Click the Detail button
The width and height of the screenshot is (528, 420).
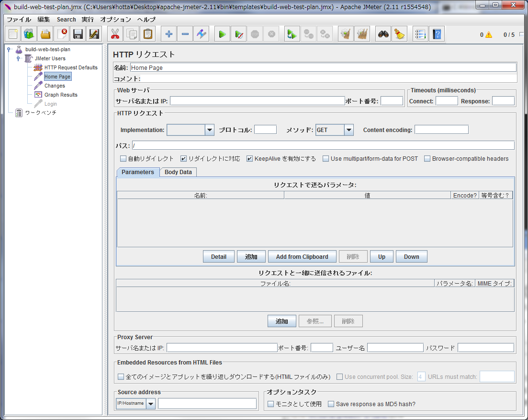tap(219, 256)
